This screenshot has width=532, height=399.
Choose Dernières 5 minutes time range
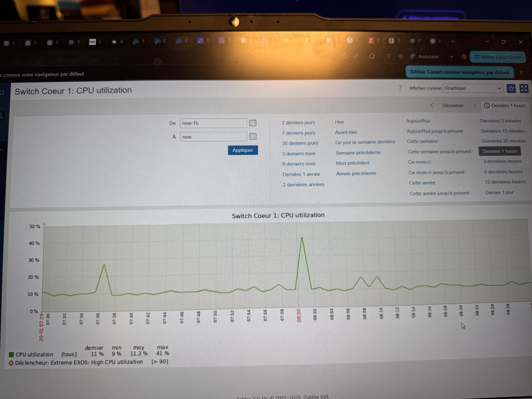pos(500,121)
